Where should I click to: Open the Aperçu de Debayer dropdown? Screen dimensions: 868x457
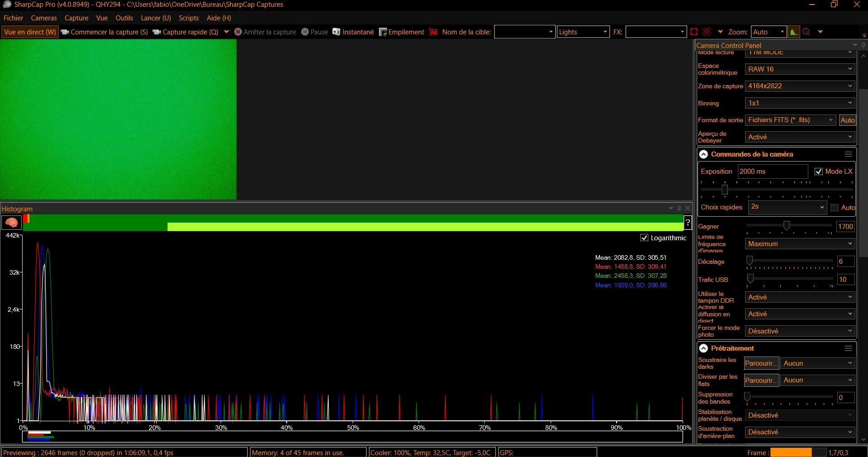tap(800, 137)
